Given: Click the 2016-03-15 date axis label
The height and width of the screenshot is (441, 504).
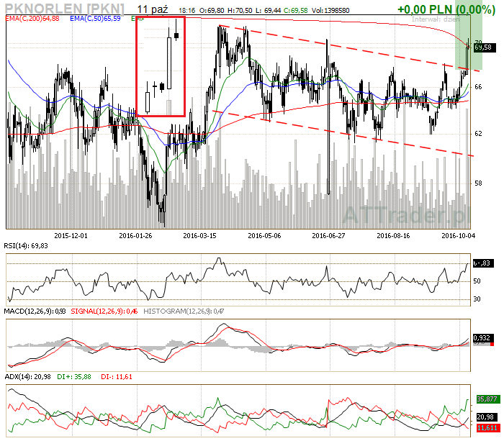Looking at the screenshot, I should [x=199, y=236].
